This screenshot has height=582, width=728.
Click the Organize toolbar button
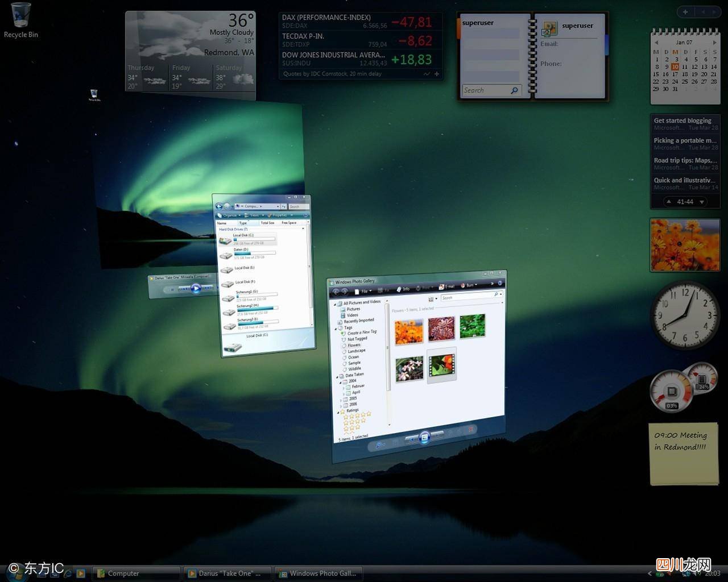pos(228,215)
